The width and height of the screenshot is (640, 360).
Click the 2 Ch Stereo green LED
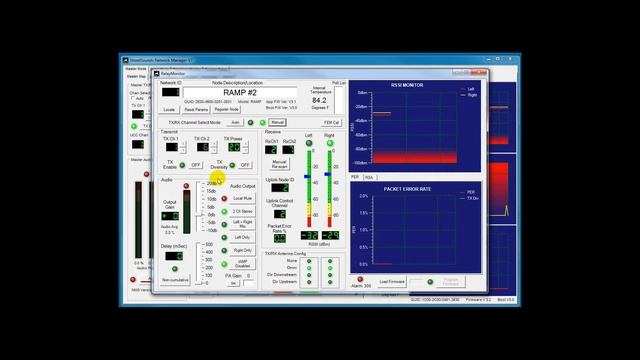[224, 211]
